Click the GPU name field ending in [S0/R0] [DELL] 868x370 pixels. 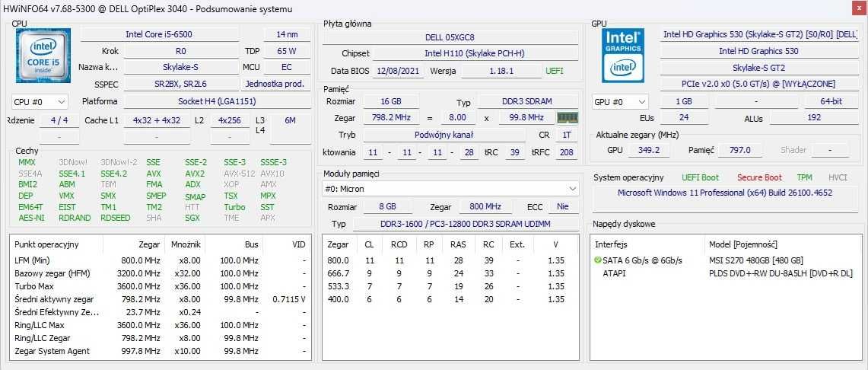click(x=760, y=34)
